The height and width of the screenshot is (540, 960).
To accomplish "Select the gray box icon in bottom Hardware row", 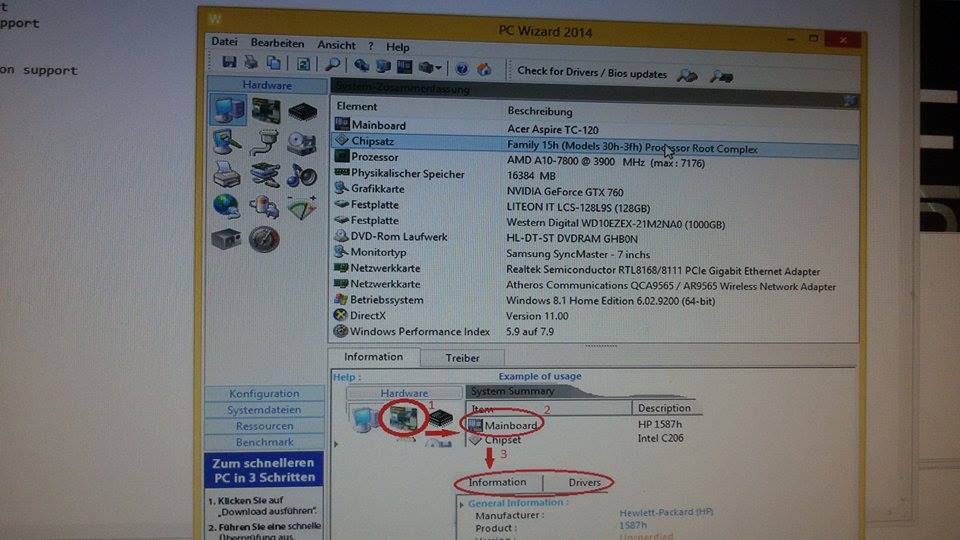I will pyautogui.click(x=226, y=238).
